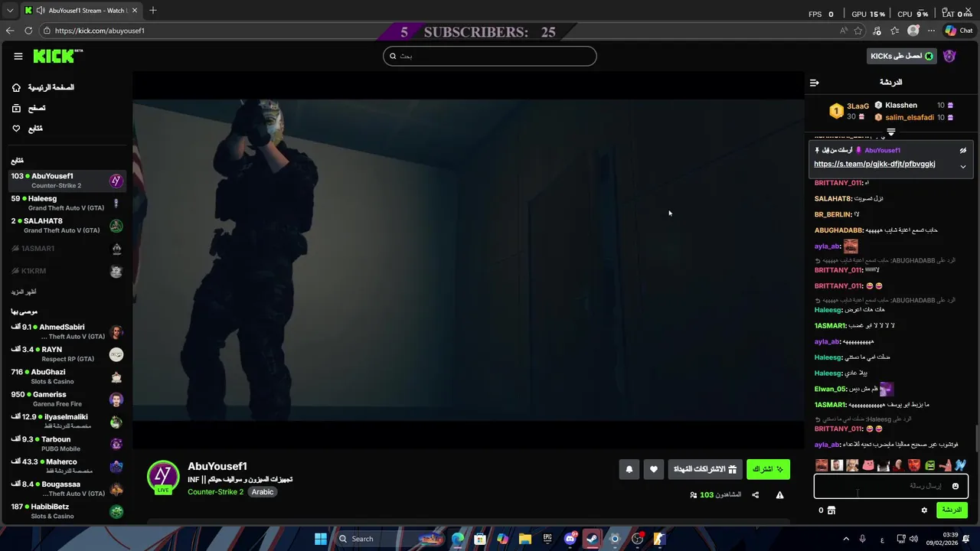The height and width of the screenshot is (551, 980).
Task: Click the AbuYousef1 streamer avatar with LIVE badge
Action: coord(163,477)
